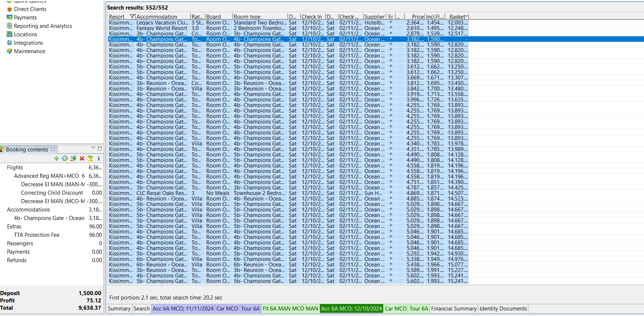The image size is (644, 316).
Task: Select 4b- Champions Gate - Ocean booking item
Action: click(49, 218)
